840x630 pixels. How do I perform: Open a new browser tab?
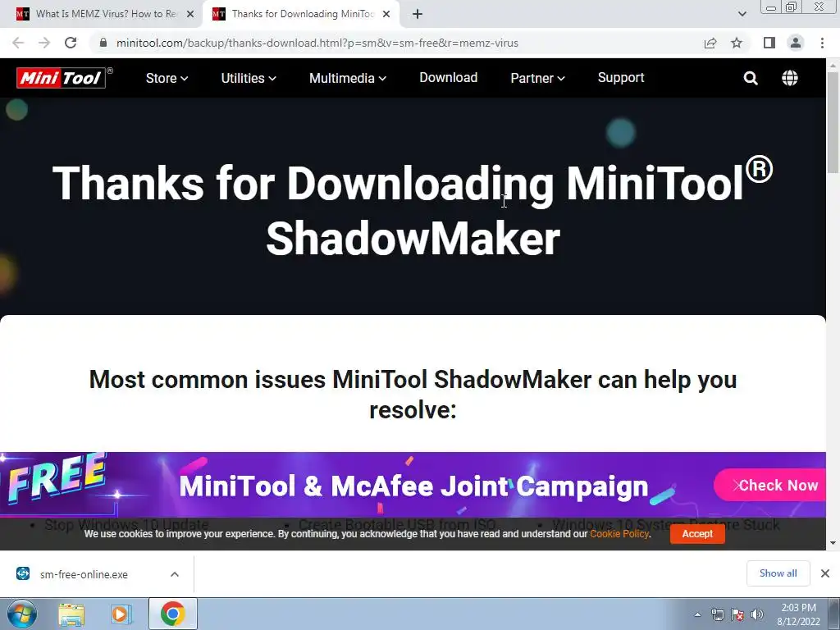click(418, 14)
